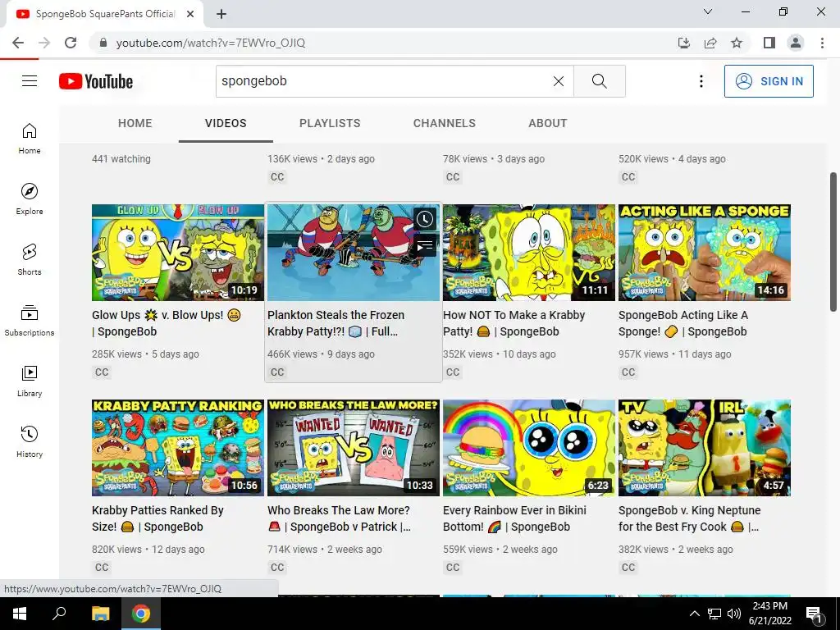
Task: Open Glow Ups v. Blow Ups thumbnail
Action: coord(178,253)
